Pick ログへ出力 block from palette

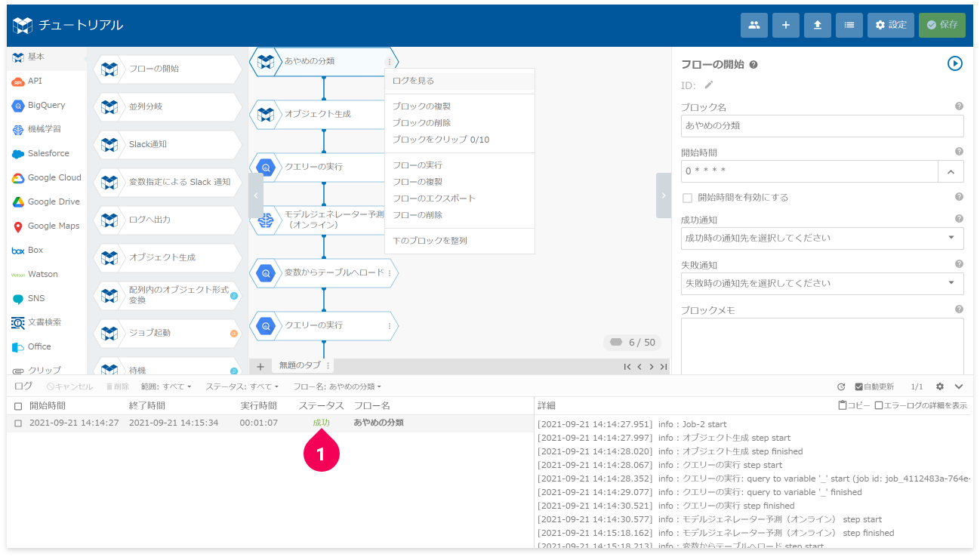(168, 220)
